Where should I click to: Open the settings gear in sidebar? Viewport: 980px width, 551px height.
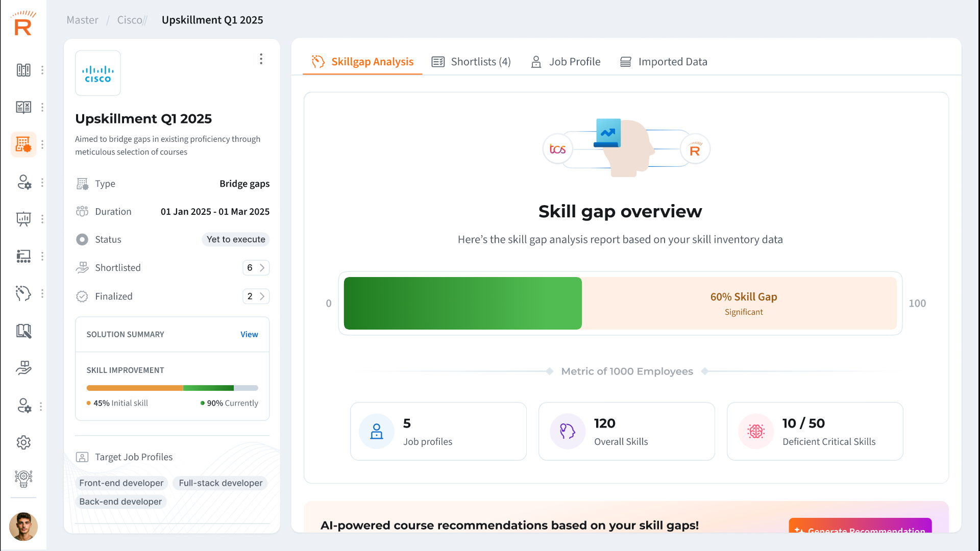[23, 442]
